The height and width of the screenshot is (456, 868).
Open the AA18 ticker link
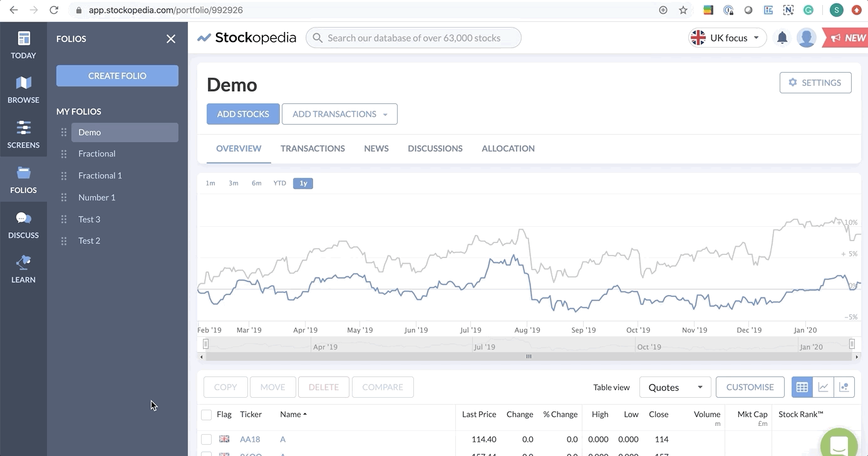click(250, 439)
